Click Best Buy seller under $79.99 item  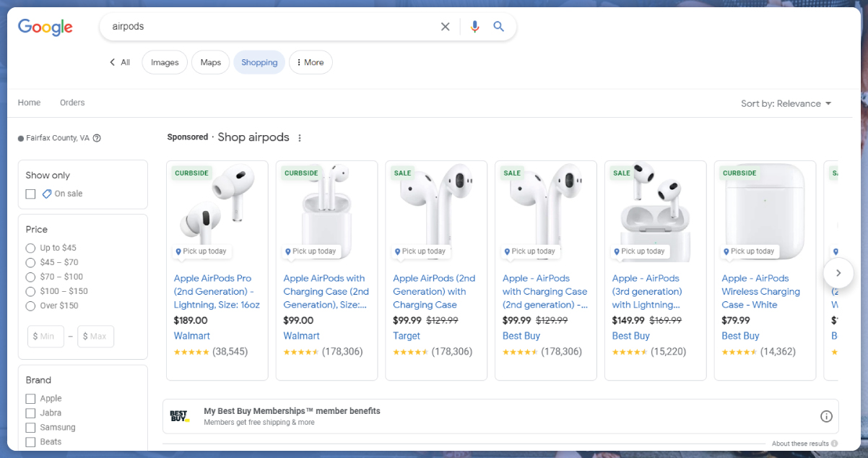tap(741, 336)
